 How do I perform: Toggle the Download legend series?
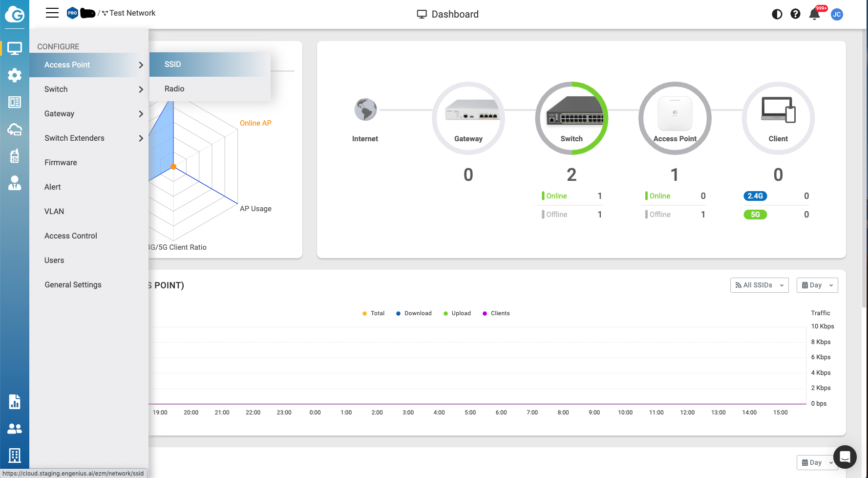click(x=414, y=313)
